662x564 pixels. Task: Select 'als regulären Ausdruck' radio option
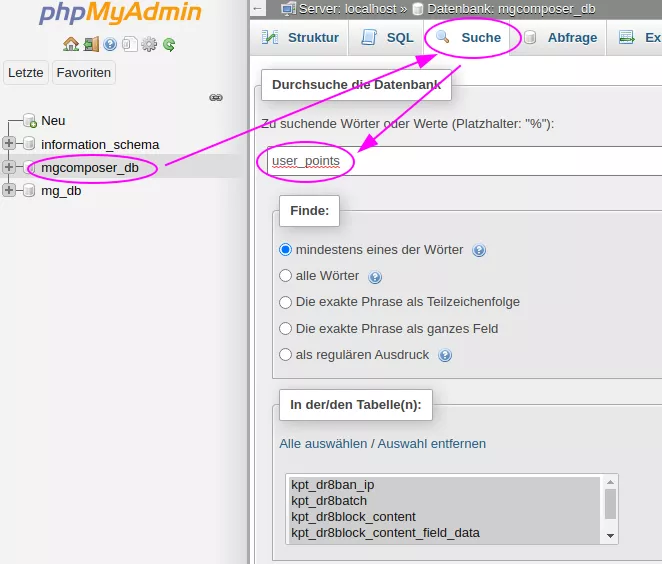[285, 355]
